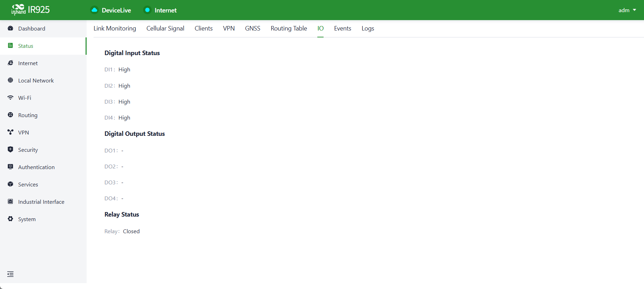Click the Industrial Interface icon
The height and width of the screenshot is (289, 644).
pos(10,202)
